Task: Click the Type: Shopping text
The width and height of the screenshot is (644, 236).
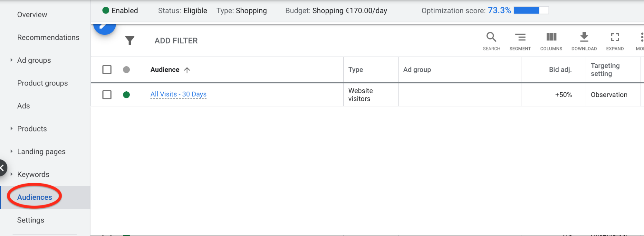Action: click(x=242, y=11)
